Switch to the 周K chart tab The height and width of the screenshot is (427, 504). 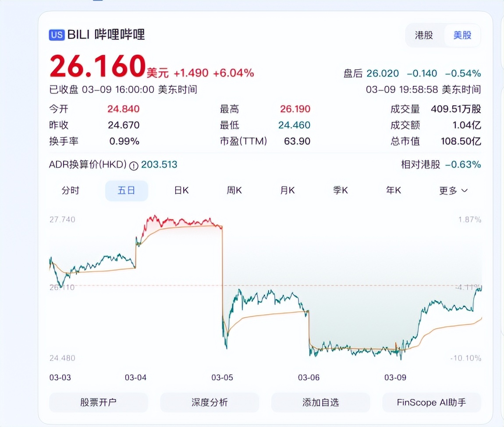(x=234, y=190)
